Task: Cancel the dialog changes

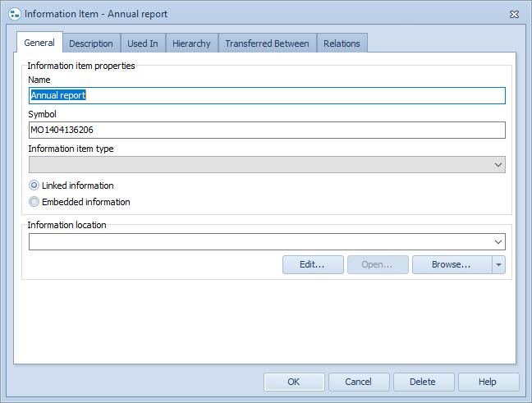Action: [359, 382]
